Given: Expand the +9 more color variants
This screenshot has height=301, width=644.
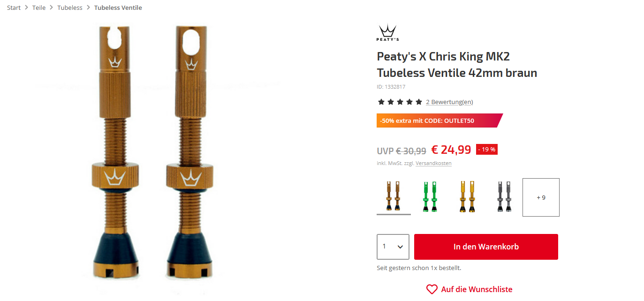Looking at the screenshot, I should [x=541, y=197].
